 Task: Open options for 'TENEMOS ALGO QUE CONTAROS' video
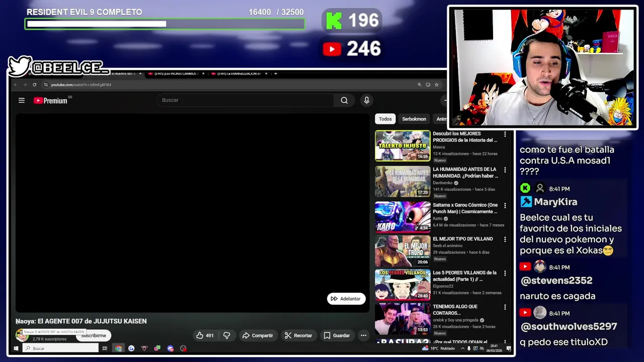pos(505,307)
